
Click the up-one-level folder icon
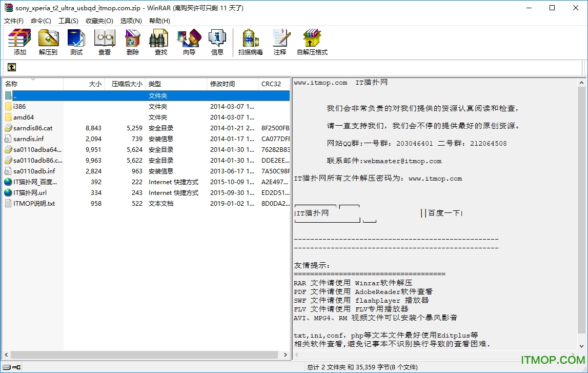click(x=12, y=67)
